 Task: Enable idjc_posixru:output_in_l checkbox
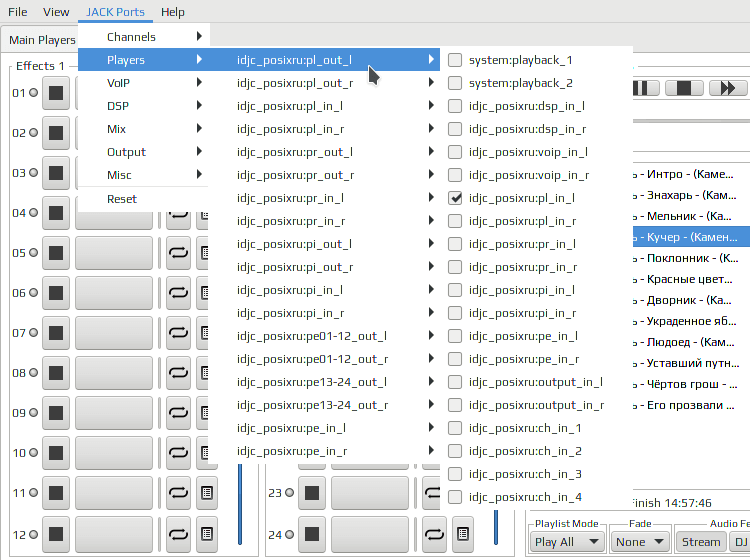point(455,382)
